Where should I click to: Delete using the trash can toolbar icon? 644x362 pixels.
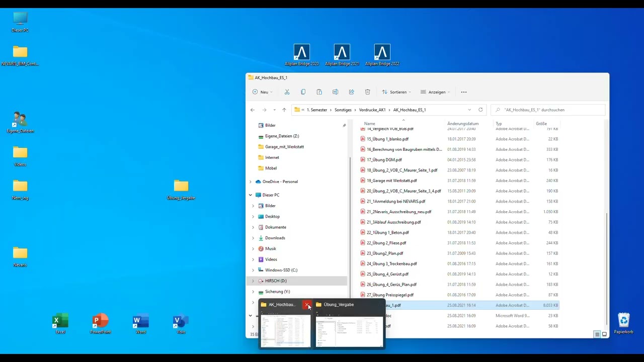pos(367,92)
